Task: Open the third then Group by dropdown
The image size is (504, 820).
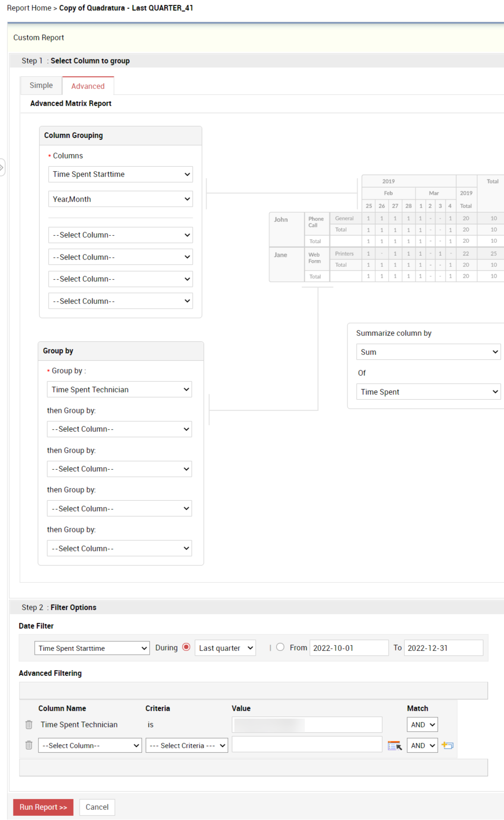Action: 120,509
